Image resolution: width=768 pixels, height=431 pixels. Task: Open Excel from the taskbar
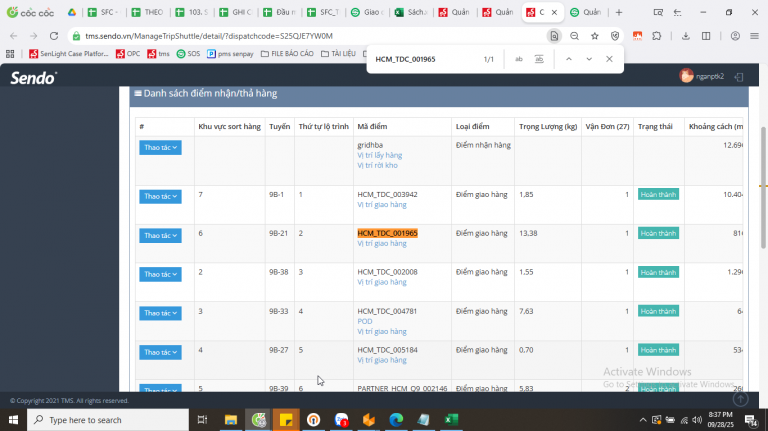451,420
